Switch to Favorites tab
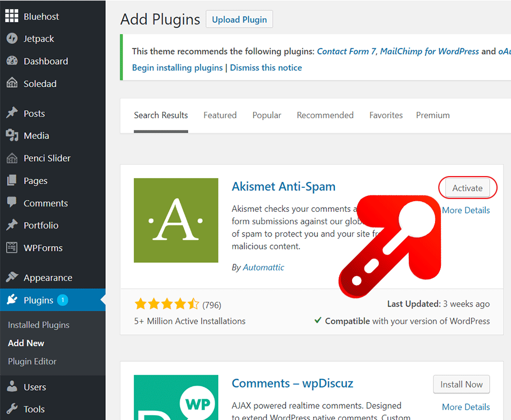The height and width of the screenshot is (420, 511). pos(386,116)
